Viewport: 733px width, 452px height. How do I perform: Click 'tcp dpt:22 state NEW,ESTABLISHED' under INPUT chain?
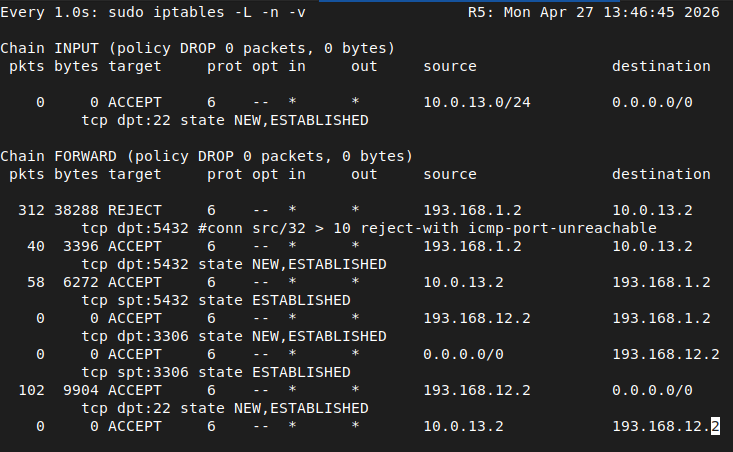[x=225, y=121]
